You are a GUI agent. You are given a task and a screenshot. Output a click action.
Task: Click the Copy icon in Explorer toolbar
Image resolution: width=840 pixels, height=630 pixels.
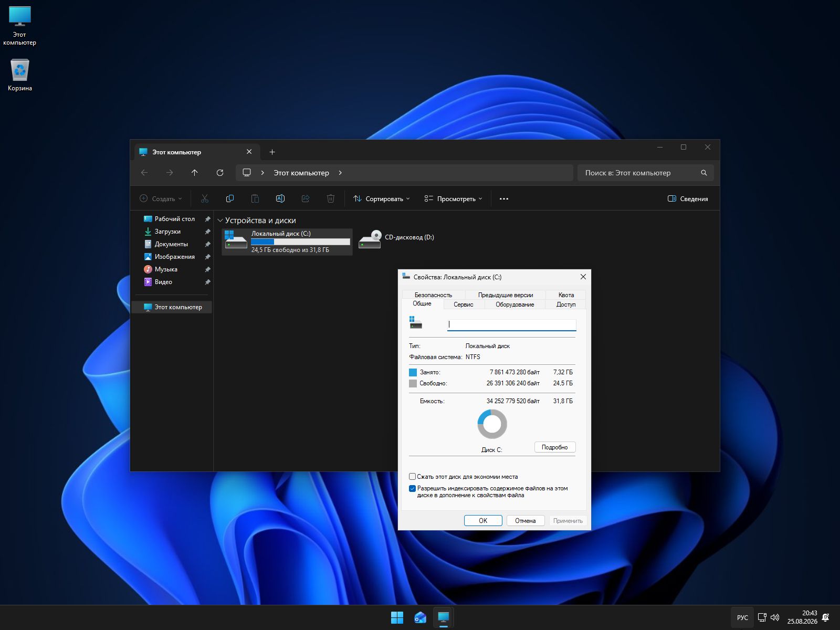[x=229, y=198]
